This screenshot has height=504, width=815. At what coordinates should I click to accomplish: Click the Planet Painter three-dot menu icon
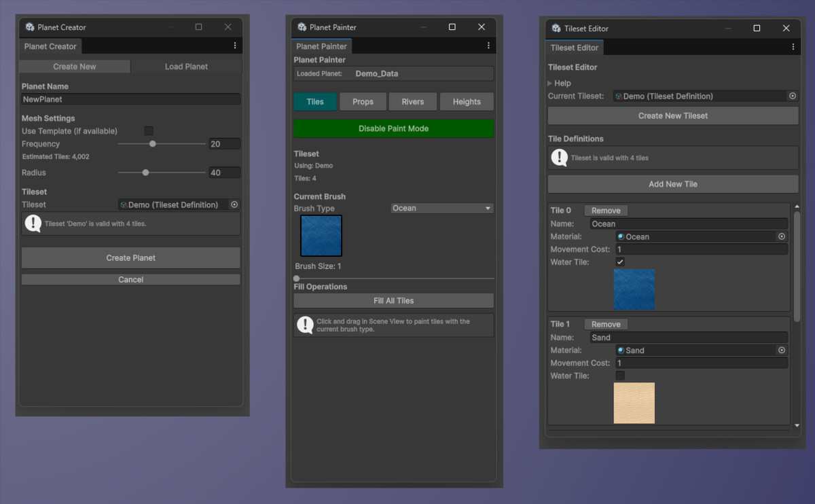click(x=488, y=46)
